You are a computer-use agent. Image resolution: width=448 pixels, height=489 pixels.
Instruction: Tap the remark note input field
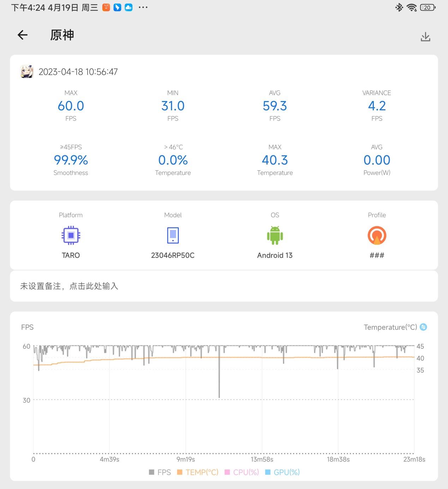224,286
